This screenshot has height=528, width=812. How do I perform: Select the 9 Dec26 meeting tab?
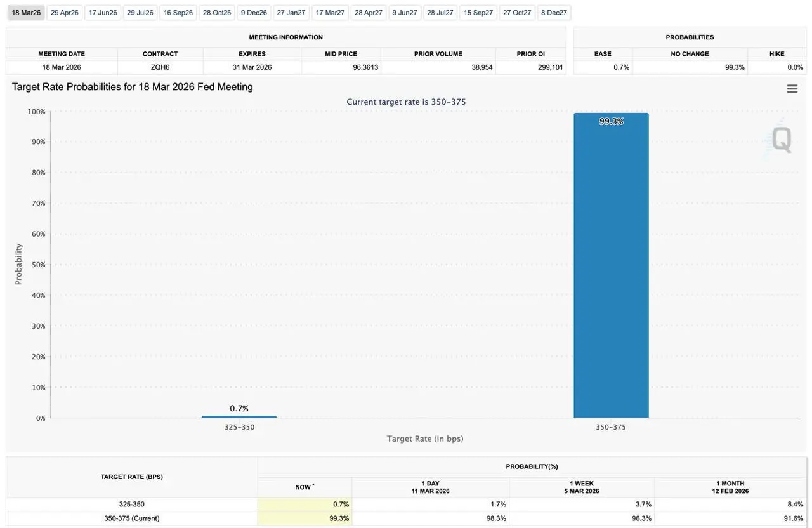(254, 13)
